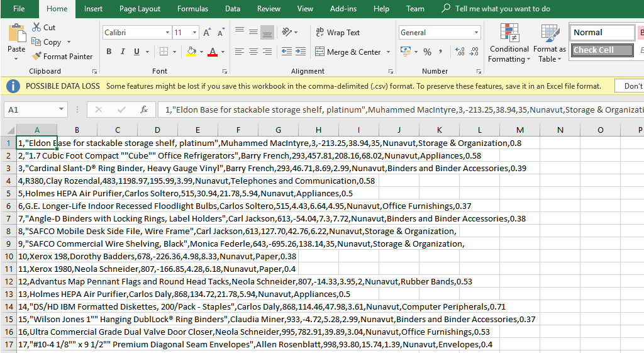Screen dimensions: 644x353
Task: Click the Insert Function fx icon
Action: pyautogui.click(x=143, y=109)
